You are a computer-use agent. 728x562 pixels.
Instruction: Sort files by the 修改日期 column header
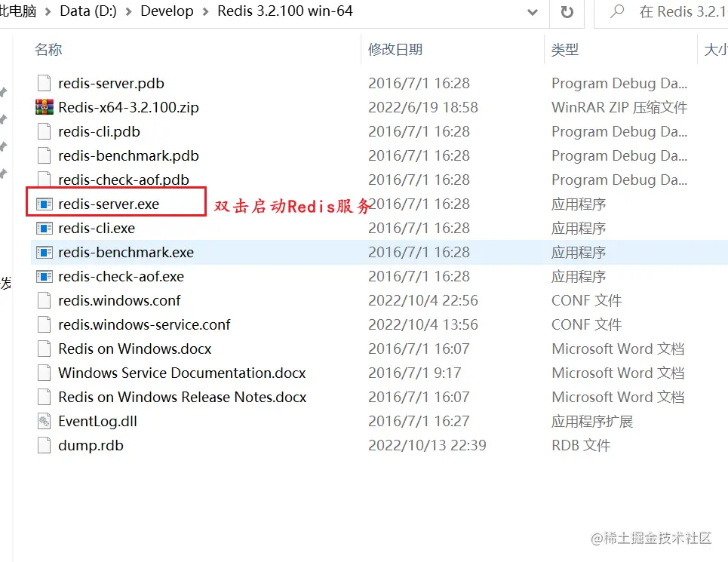tap(395, 50)
